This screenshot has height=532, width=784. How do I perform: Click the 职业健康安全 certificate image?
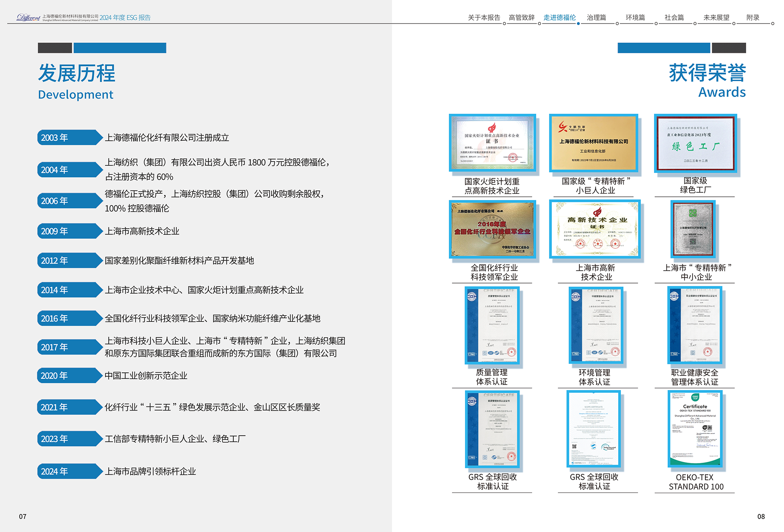(x=695, y=325)
